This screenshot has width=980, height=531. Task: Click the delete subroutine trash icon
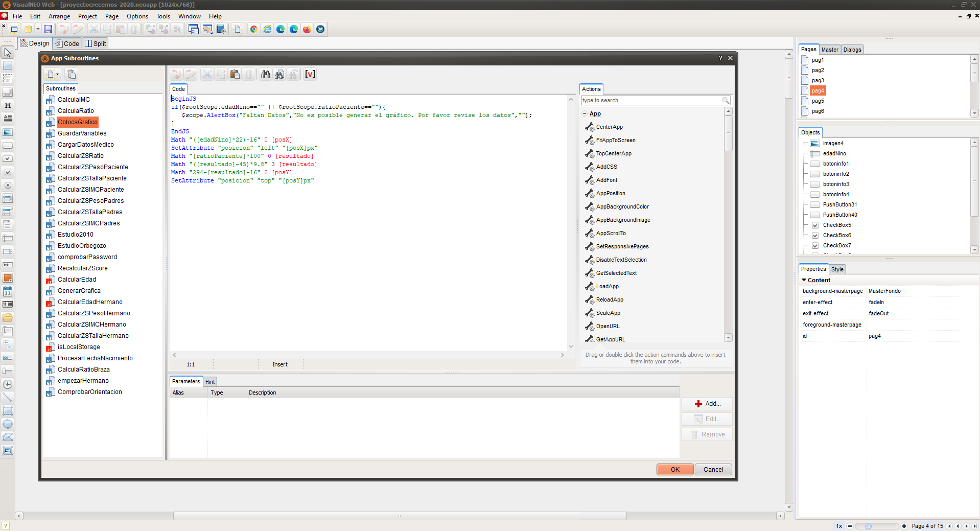pyautogui.click(x=72, y=74)
